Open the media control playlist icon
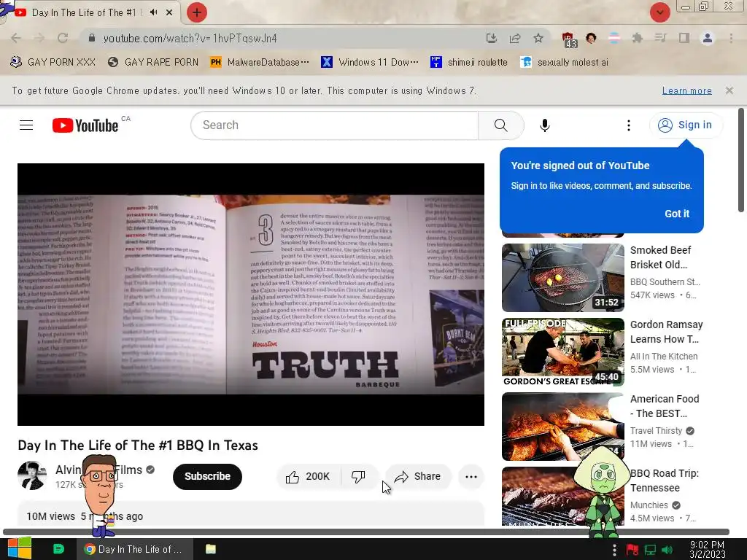Image resolution: width=747 pixels, height=560 pixels. (x=661, y=38)
